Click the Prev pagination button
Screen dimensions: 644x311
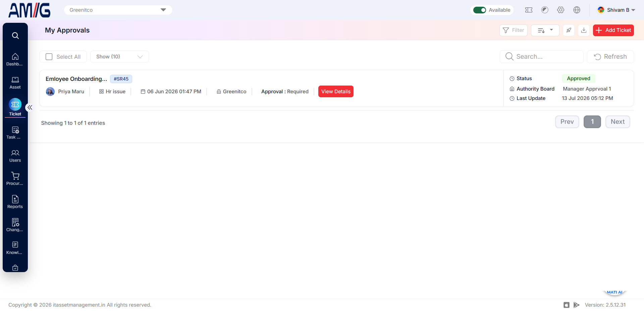567,122
